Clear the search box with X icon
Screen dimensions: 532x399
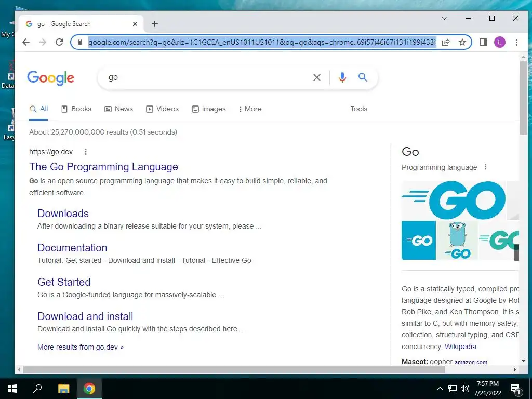tap(317, 77)
